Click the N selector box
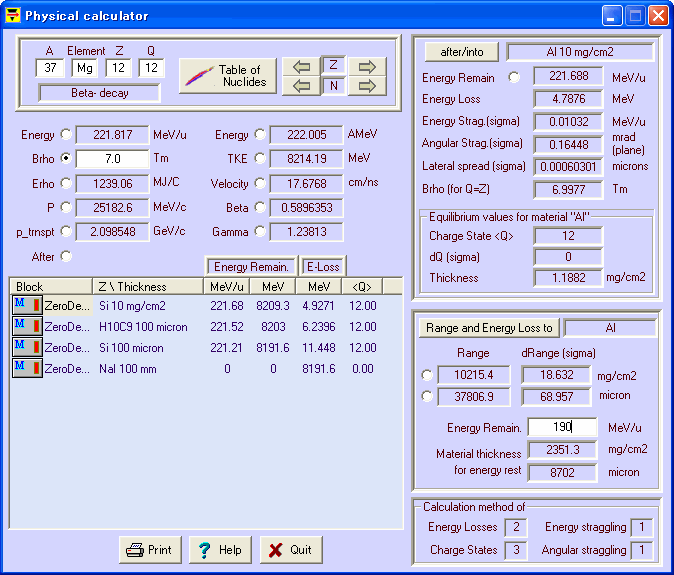Screen dimensions: 674x575 point(334,86)
